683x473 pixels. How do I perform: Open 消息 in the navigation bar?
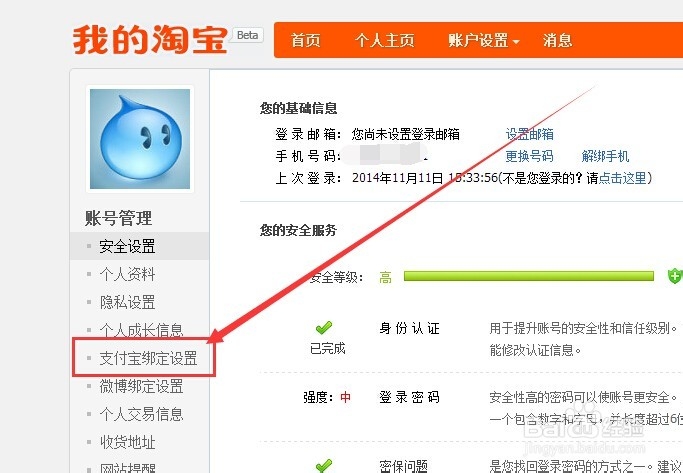click(557, 41)
